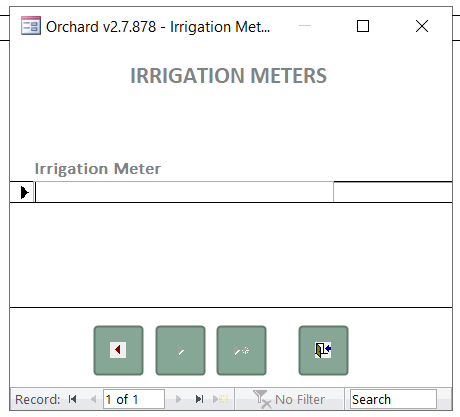Viewport: 460px width, 417px height.
Task: Click the green add new record button
Action: coord(241,350)
